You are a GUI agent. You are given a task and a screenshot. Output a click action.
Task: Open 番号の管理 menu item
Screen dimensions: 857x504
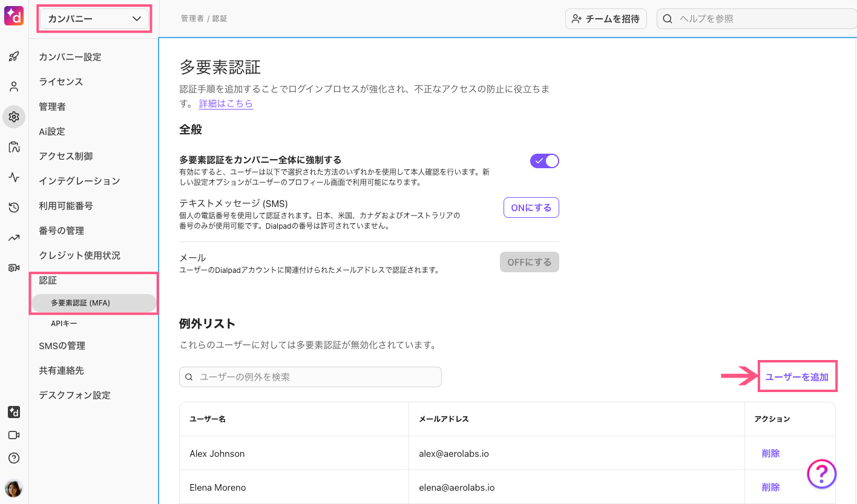point(61,231)
